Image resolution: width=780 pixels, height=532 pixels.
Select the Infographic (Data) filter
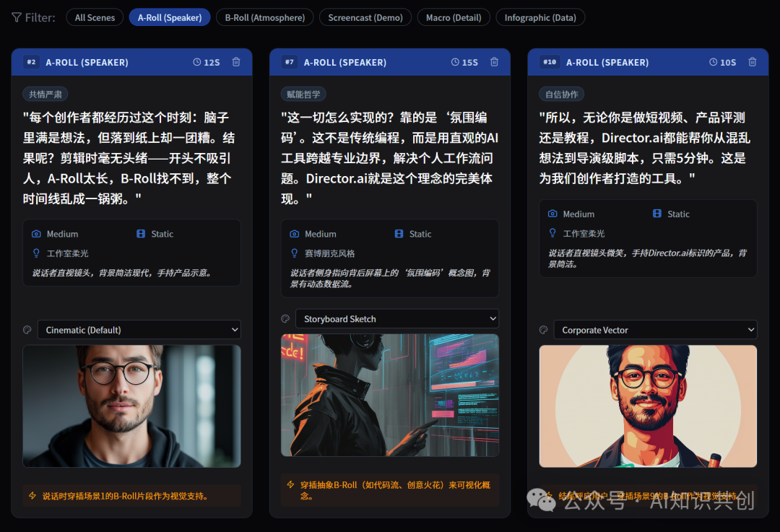click(540, 17)
